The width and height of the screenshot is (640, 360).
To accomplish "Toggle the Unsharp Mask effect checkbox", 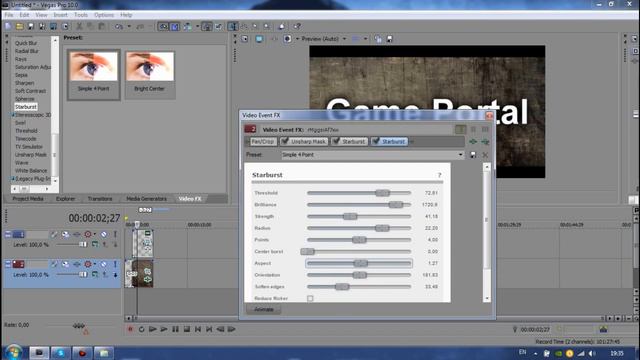I will [285, 141].
